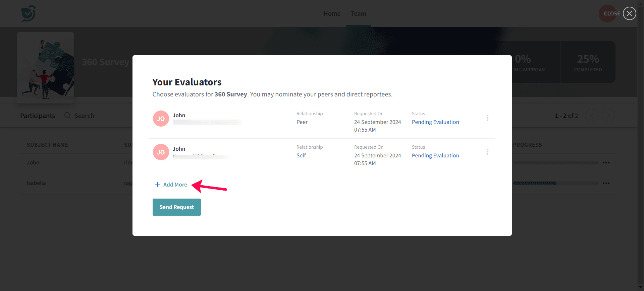Open Pending Evaluation status for the Peer evaluator
Image resolution: width=644 pixels, height=291 pixels.
click(x=435, y=122)
